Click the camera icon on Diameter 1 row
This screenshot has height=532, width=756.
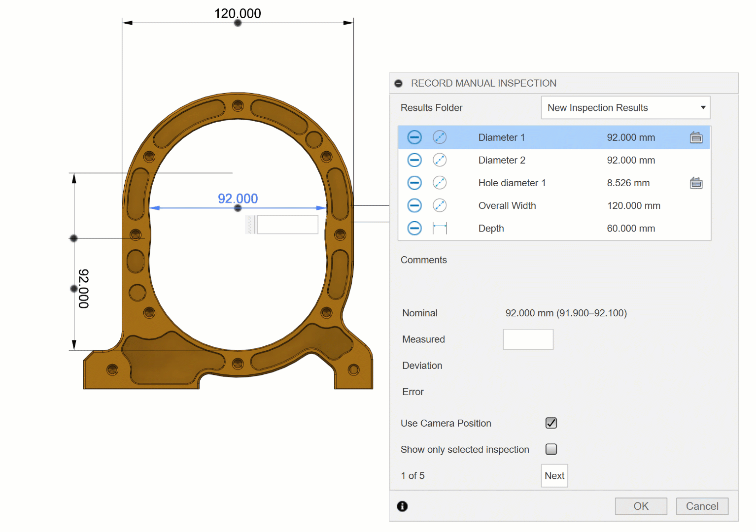click(x=696, y=137)
